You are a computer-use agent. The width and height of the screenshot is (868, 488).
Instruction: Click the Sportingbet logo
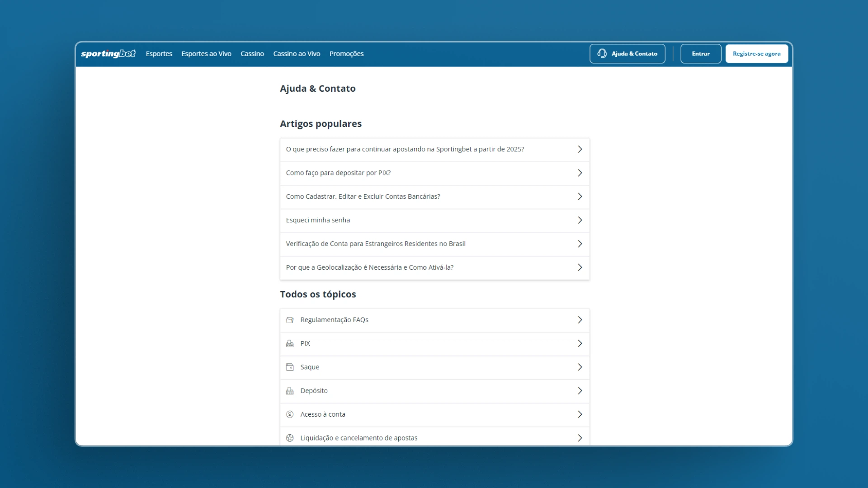[x=108, y=54]
